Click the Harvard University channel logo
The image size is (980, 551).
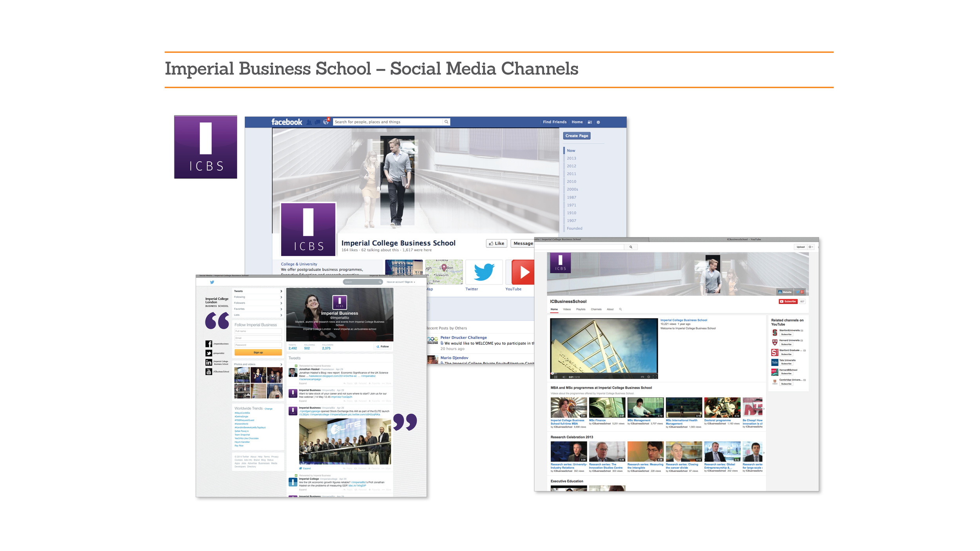pos(775,342)
